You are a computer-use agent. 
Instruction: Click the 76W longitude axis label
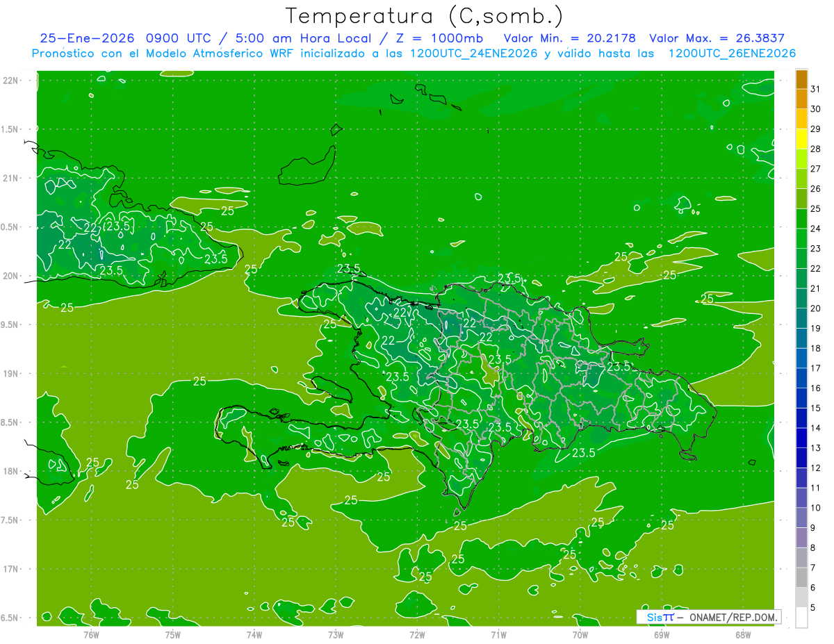point(91,634)
